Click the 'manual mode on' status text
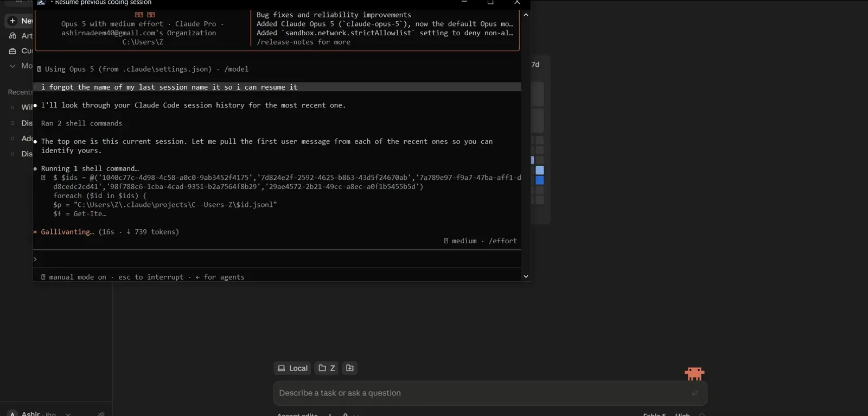Image resolution: width=868 pixels, height=416 pixels. (78, 277)
